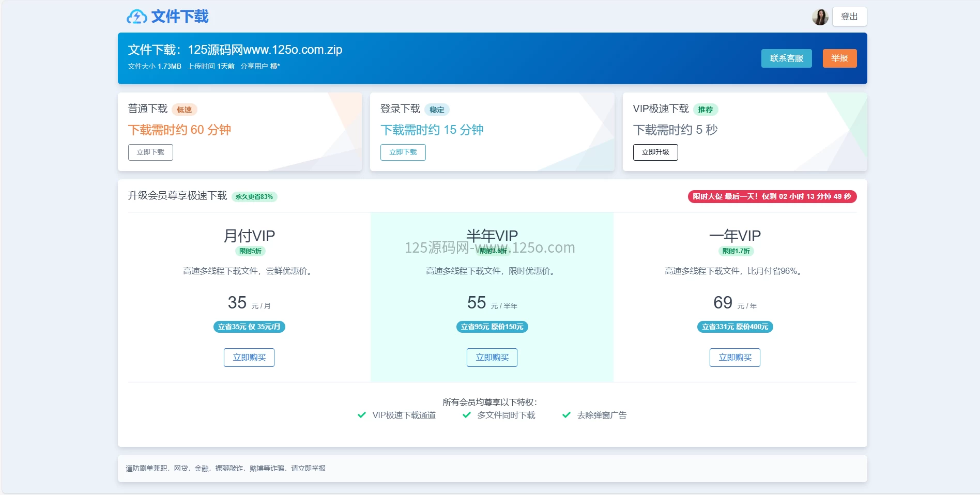The image size is (980, 495).
Task: Buy the 半年VIP plan via 立即购买
Action: pyautogui.click(x=492, y=358)
